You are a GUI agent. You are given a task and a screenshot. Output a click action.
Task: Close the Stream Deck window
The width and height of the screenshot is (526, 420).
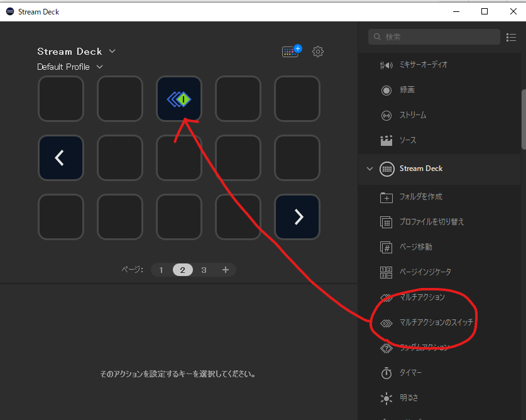click(513, 11)
